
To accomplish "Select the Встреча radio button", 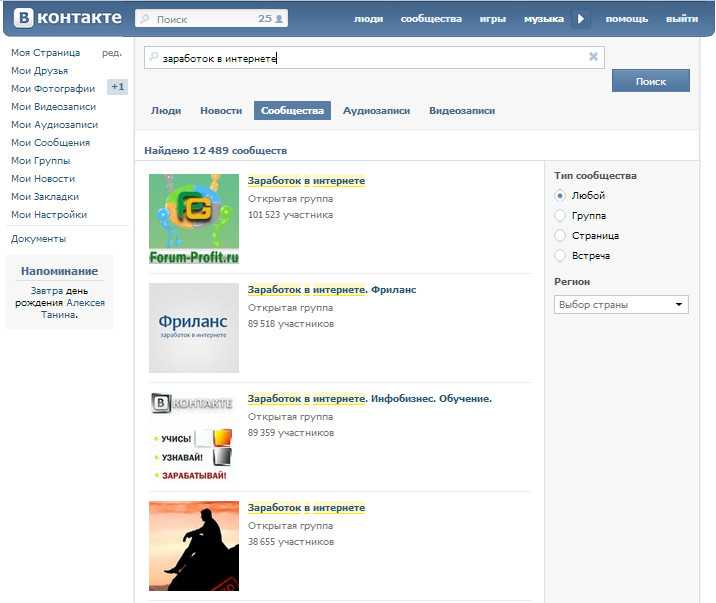I will pos(560,256).
